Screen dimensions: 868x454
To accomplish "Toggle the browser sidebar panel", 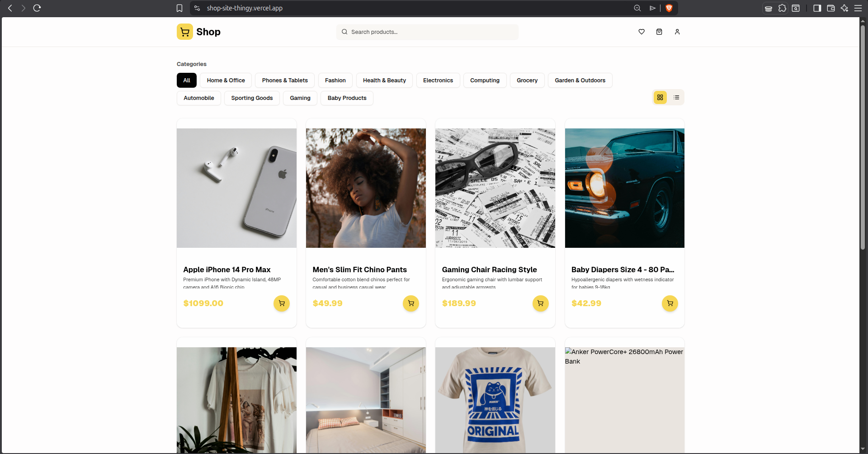I will pyautogui.click(x=817, y=8).
